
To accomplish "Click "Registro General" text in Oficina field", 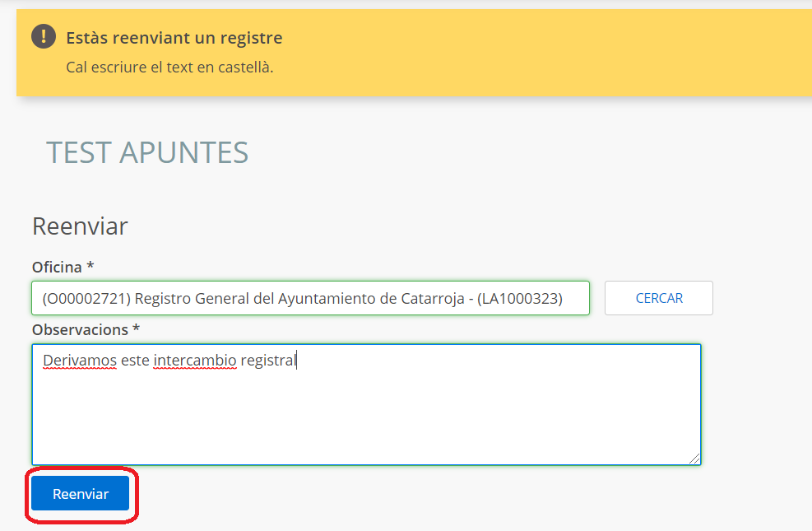I will tap(184, 298).
